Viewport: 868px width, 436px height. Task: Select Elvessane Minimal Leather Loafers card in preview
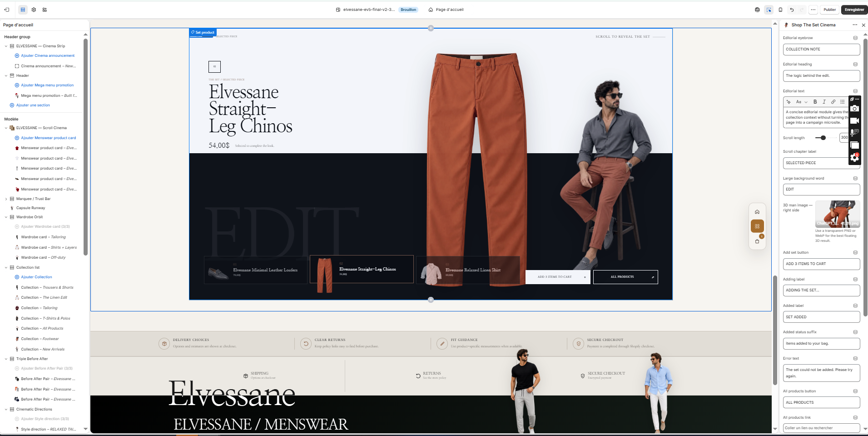coord(255,270)
